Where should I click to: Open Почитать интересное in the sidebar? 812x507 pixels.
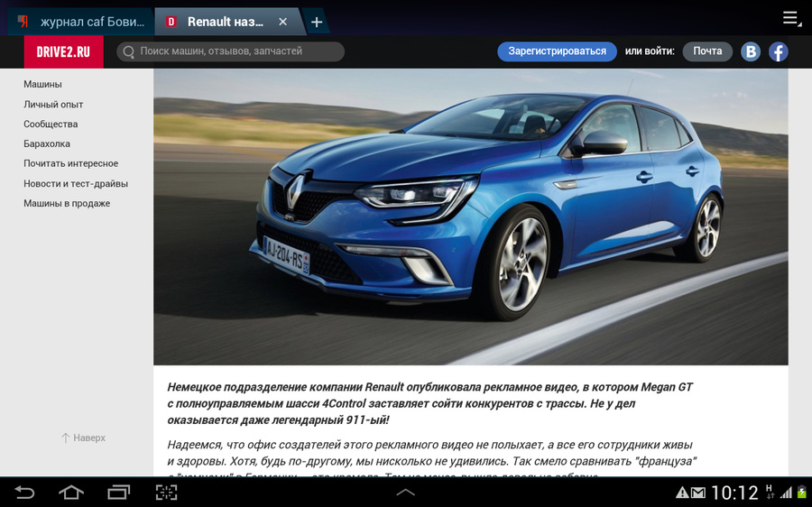(x=71, y=163)
